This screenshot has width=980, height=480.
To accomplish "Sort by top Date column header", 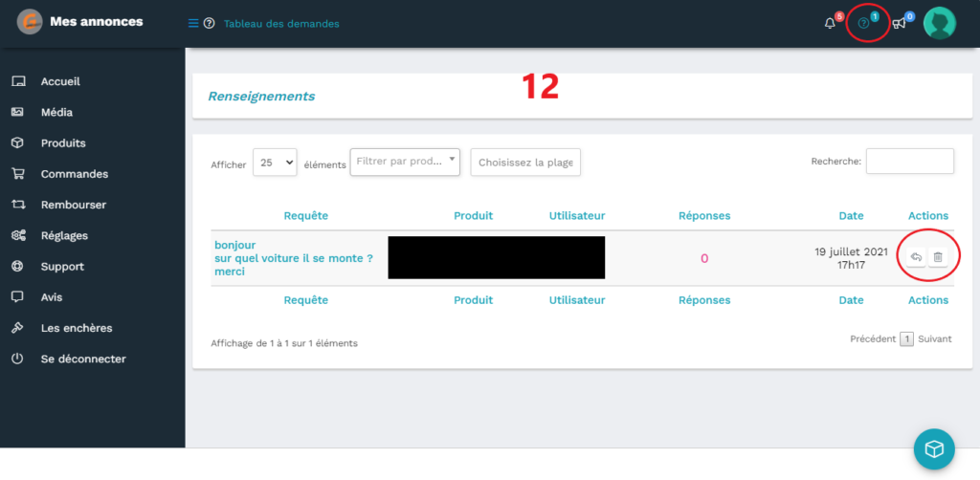I will coord(851,216).
